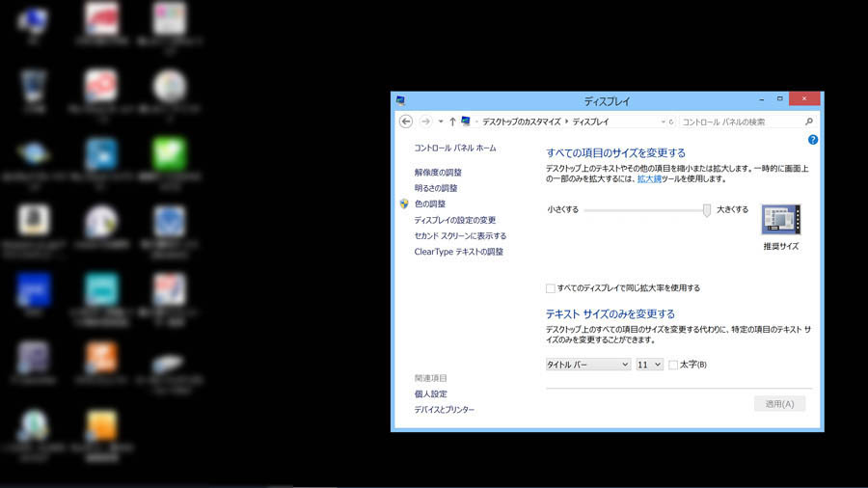Click the control panel search field
Viewport: 868px width, 488px height.
pos(739,122)
